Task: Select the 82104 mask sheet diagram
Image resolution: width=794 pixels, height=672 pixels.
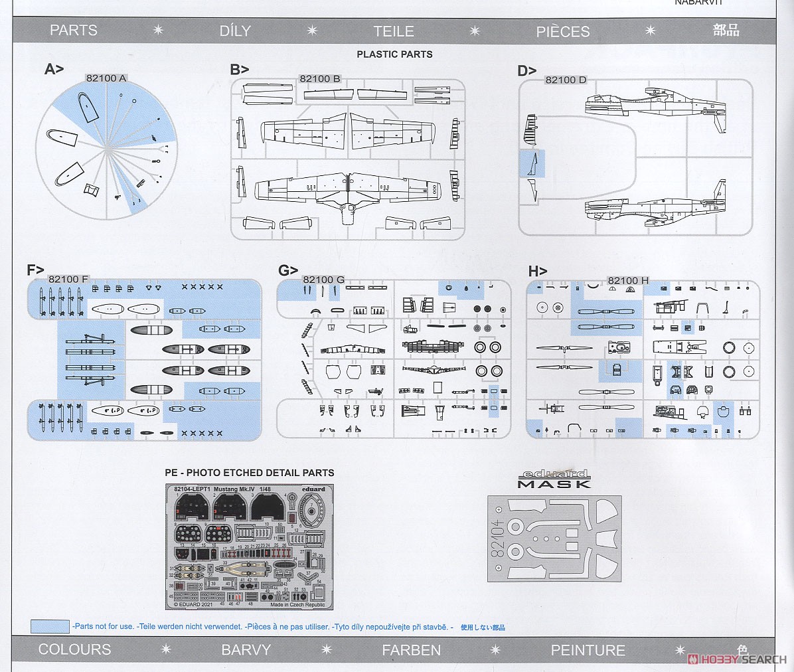Action: click(x=554, y=539)
